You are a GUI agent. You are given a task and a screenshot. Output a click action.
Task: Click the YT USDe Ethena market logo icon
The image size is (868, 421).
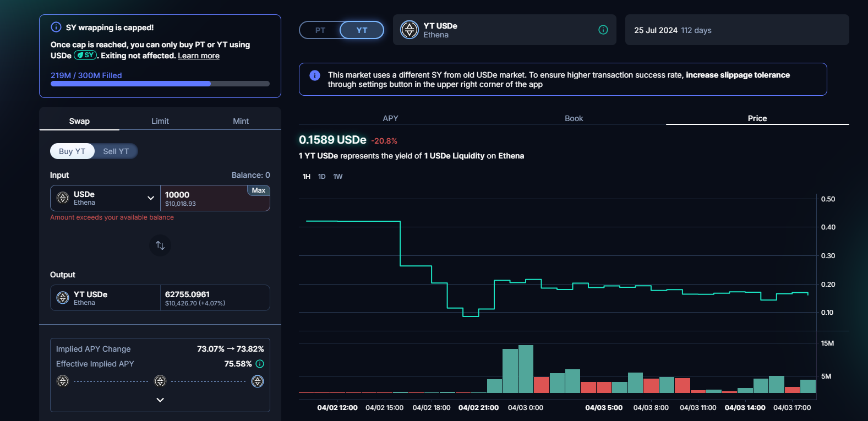pos(410,30)
